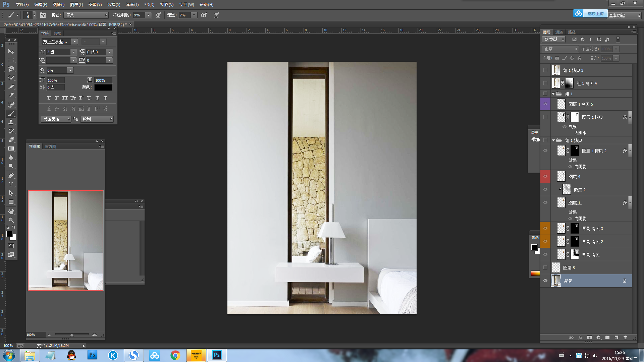
Task: Select the Horizontal Type tool
Action: (x=11, y=184)
